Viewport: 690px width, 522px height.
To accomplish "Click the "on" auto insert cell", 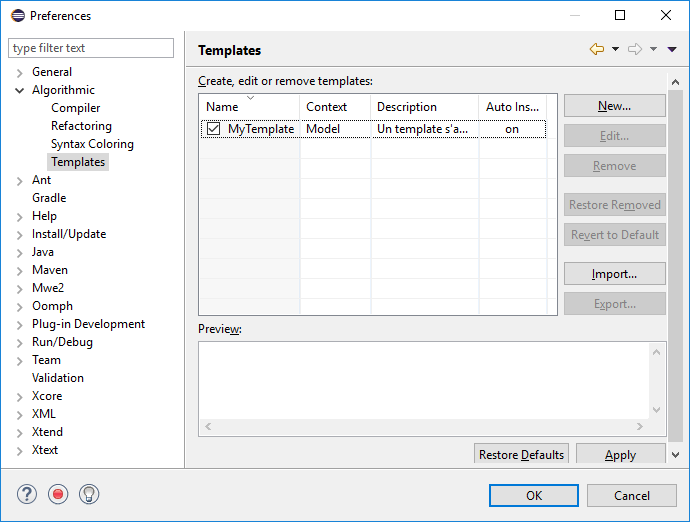I will pos(512,129).
